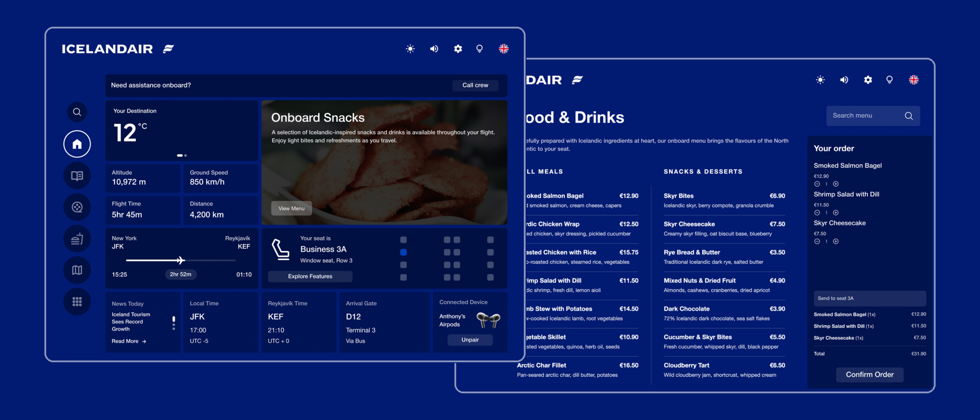
Task: Select the Home icon in sidebar
Action: coord(77,144)
